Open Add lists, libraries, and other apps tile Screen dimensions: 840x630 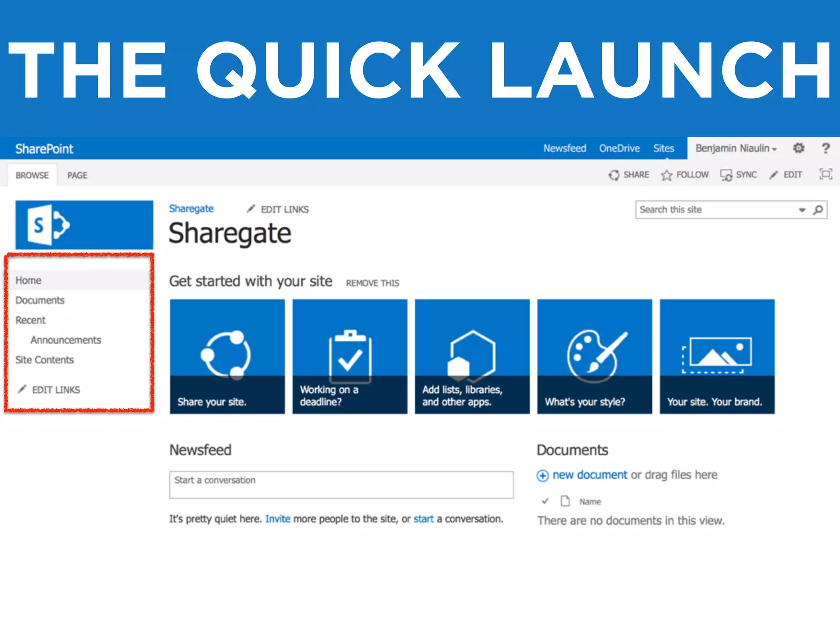point(472,356)
